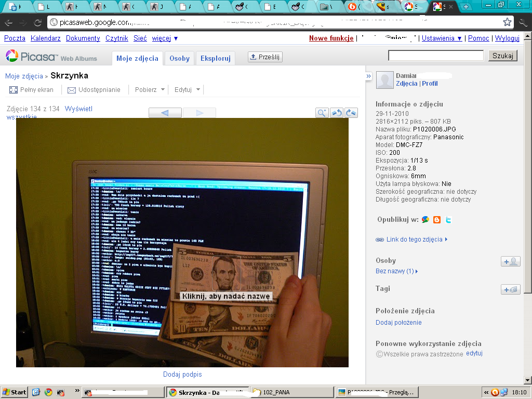Expand hidden system tray icons
Image resolution: width=532 pixels, height=399 pixels.
pos(486,392)
